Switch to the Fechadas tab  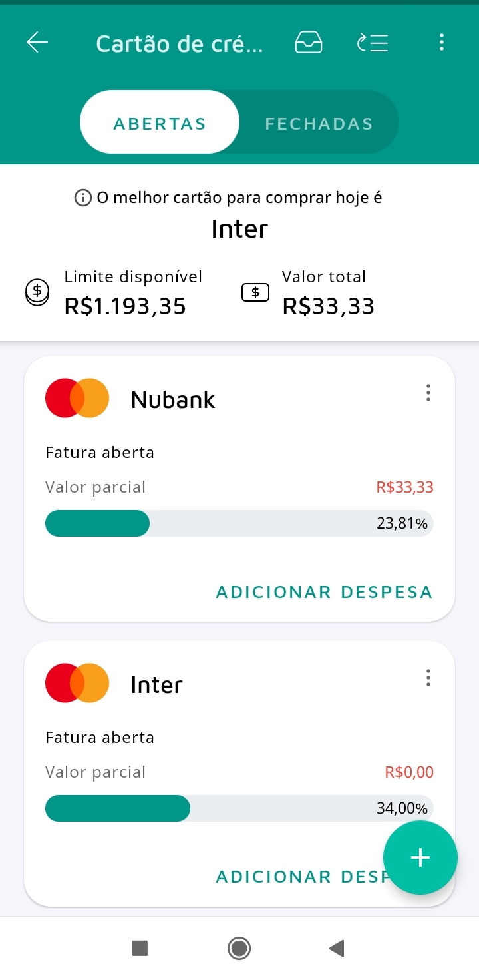319,123
